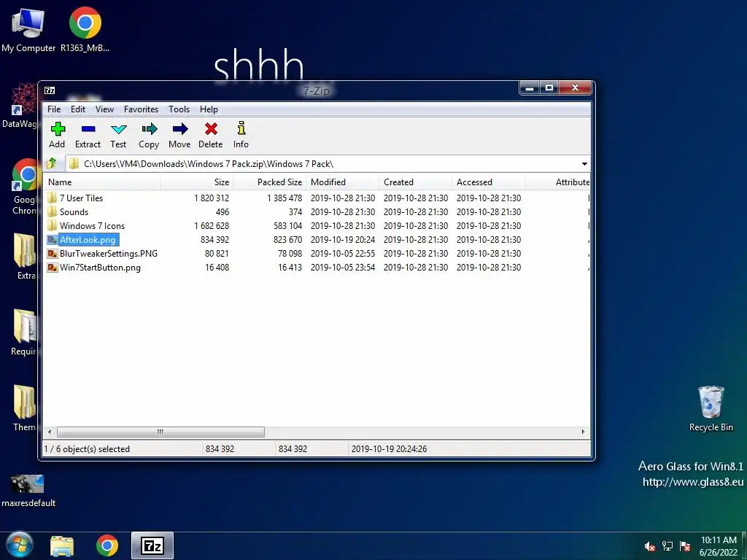The width and height of the screenshot is (747, 560).
Task: Sort by the Created column header
Action: point(415,182)
